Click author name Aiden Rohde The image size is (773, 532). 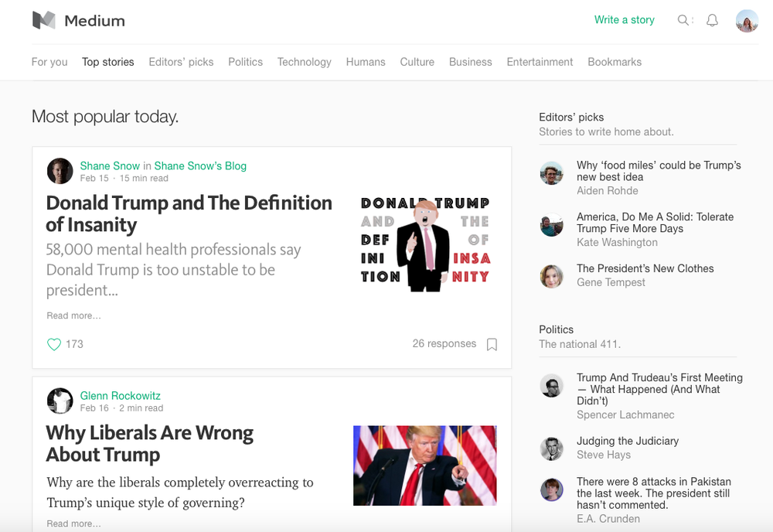608,191
